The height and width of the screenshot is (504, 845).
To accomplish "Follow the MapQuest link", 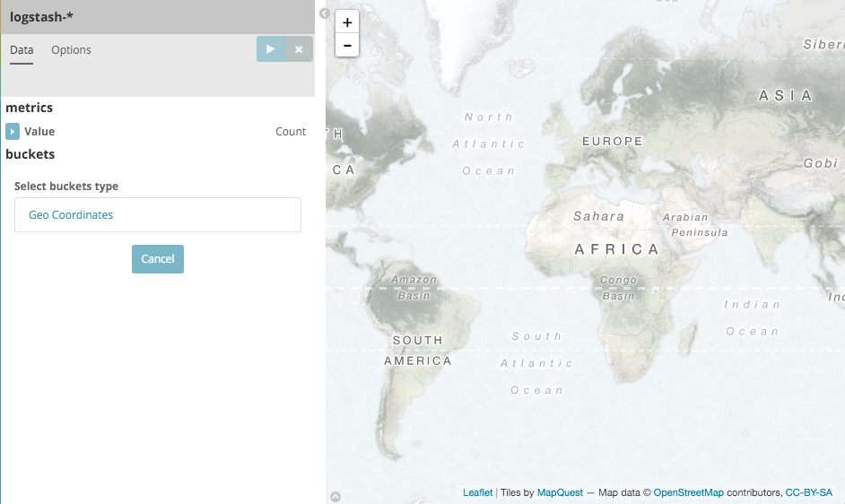I will coord(560,492).
